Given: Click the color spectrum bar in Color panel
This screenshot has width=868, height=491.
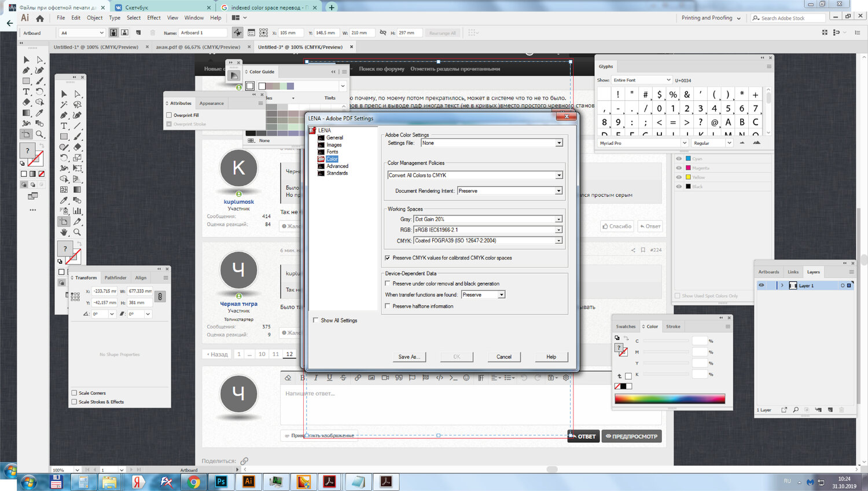Looking at the screenshot, I should pos(670,399).
